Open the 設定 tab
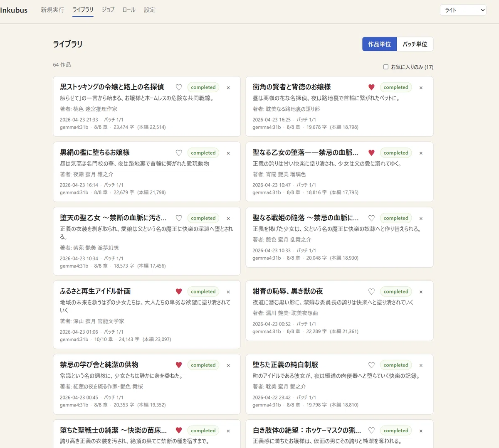 [150, 10]
